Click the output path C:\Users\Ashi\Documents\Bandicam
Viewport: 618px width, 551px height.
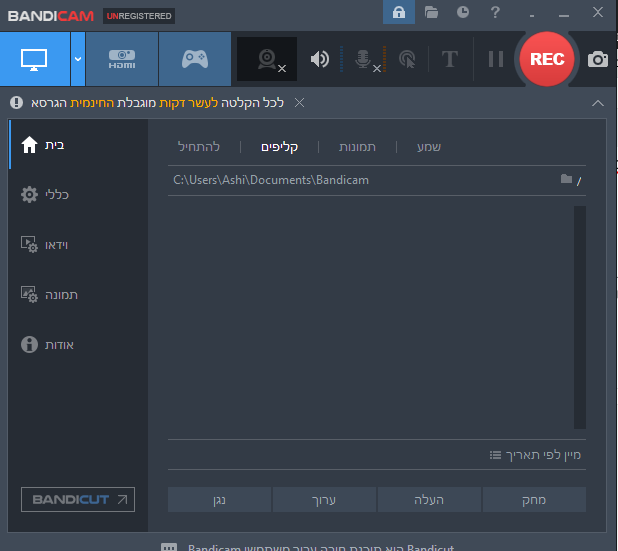point(271,180)
